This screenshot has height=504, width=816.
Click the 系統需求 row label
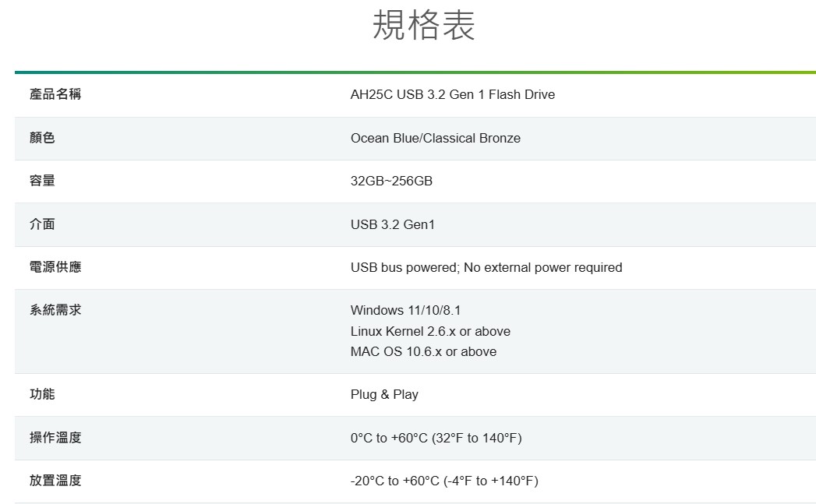click(x=55, y=310)
